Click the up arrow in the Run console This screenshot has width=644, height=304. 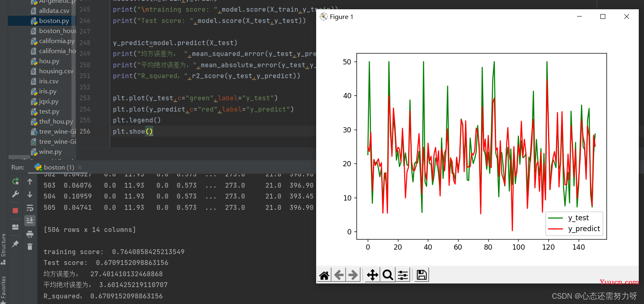[30, 182]
